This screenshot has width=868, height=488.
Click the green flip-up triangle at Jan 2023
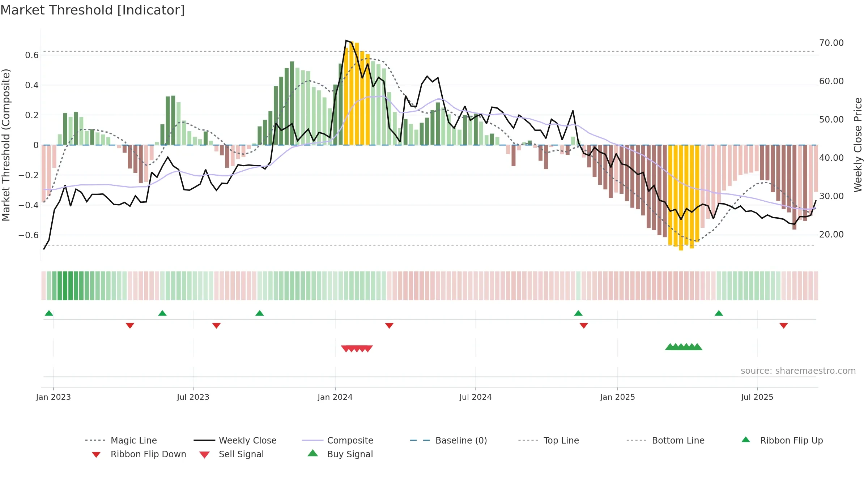tap(49, 313)
